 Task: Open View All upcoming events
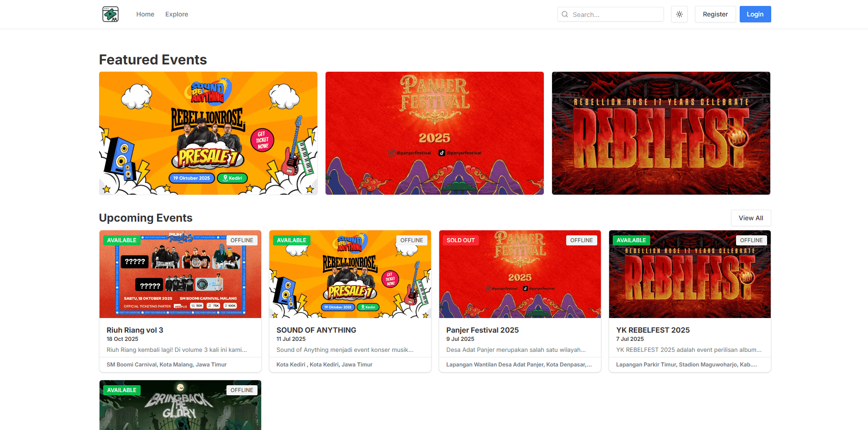pos(750,218)
